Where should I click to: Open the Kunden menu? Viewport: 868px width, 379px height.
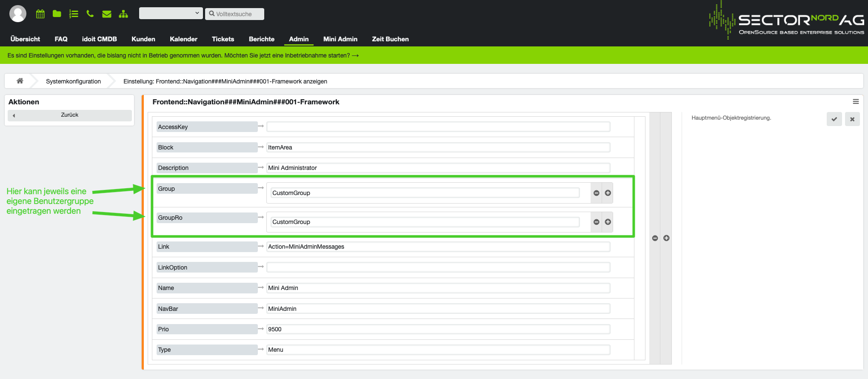(143, 39)
